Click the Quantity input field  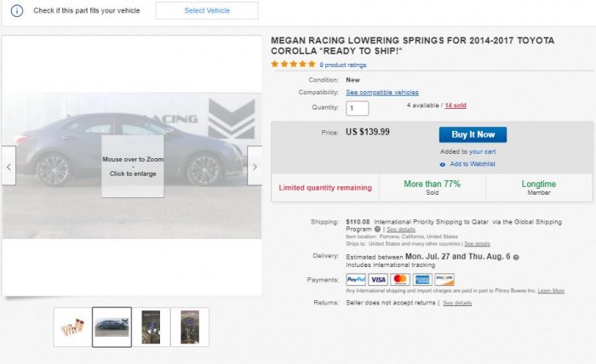(x=358, y=108)
